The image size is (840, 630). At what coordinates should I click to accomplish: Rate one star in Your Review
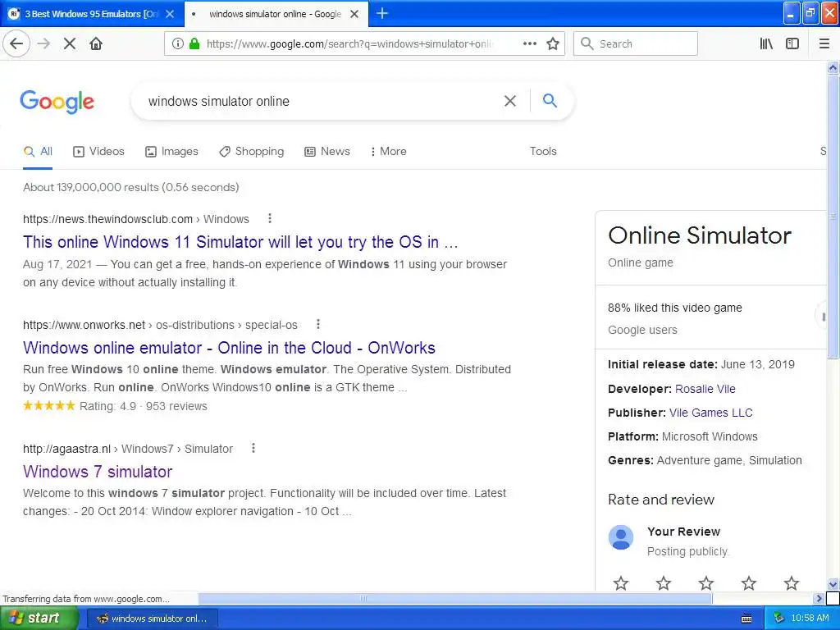coord(621,583)
